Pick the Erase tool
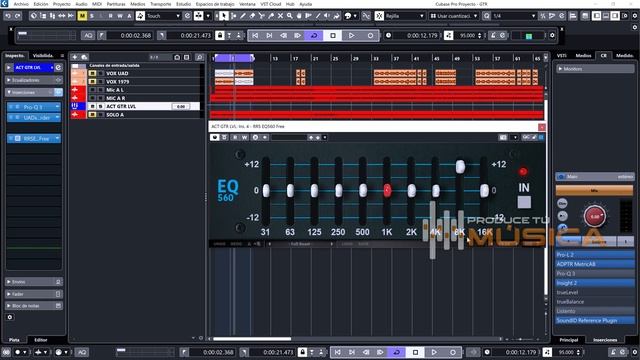Screen dimensions: 640x360 coord(252,16)
